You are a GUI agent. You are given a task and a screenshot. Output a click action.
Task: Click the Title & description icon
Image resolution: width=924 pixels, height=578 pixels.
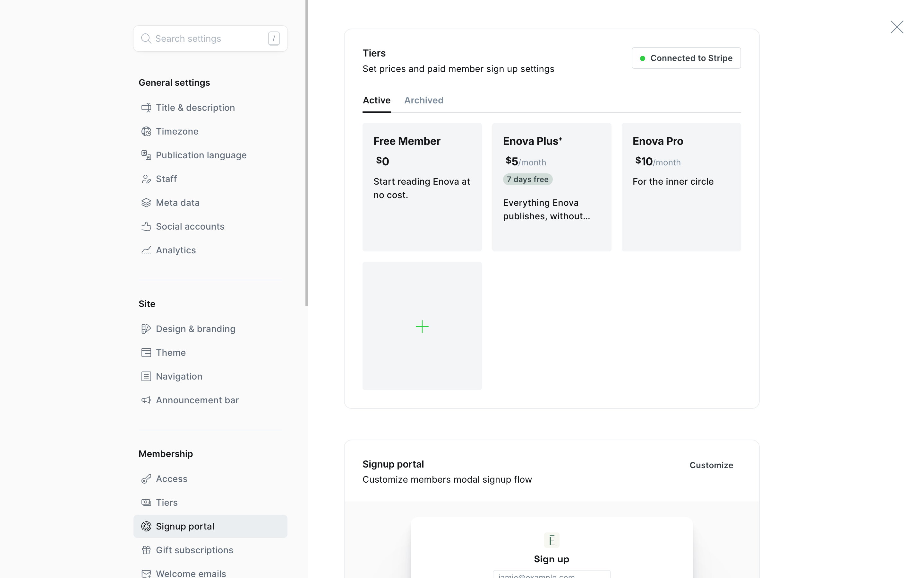tap(146, 108)
